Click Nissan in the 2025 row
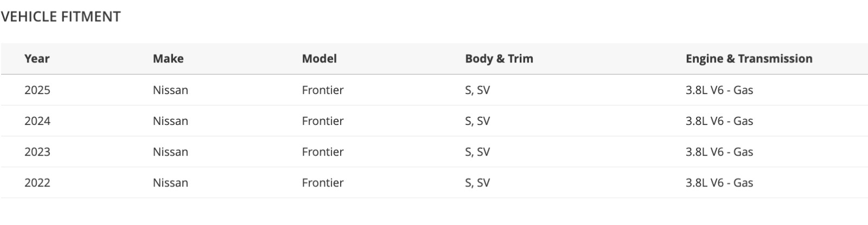 (170, 90)
